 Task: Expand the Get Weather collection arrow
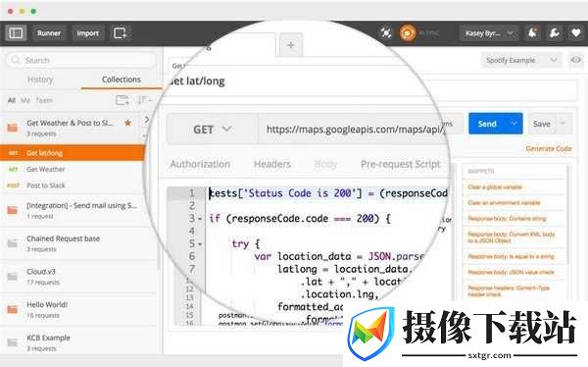coord(147,120)
